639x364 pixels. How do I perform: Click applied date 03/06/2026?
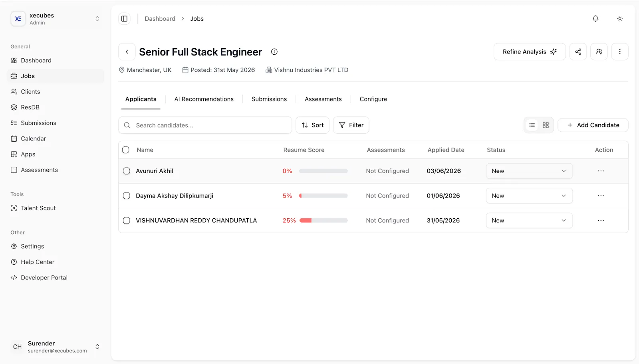point(444,171)
